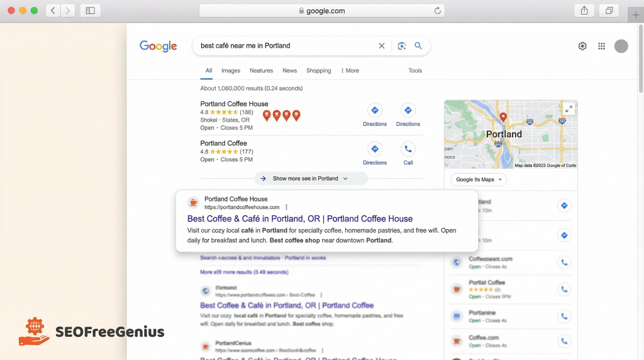
Task: Switch to the Images tab
Action: coord(231,70)
